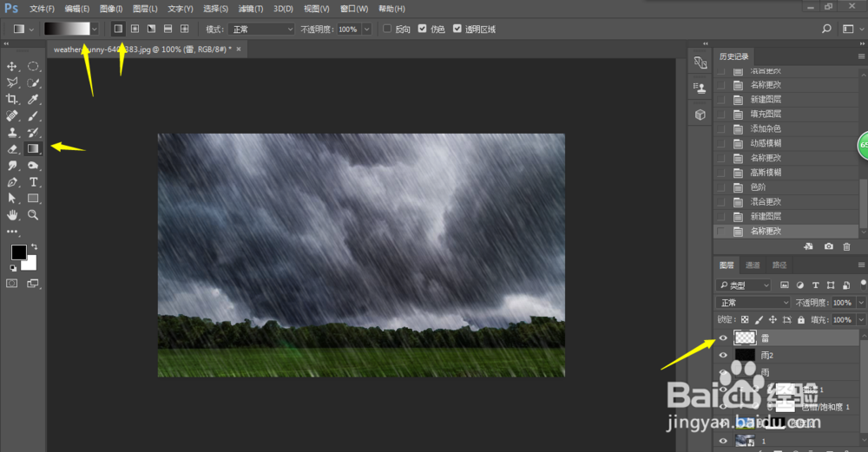Choose diamond gradient style

click(x=184, y=29)
